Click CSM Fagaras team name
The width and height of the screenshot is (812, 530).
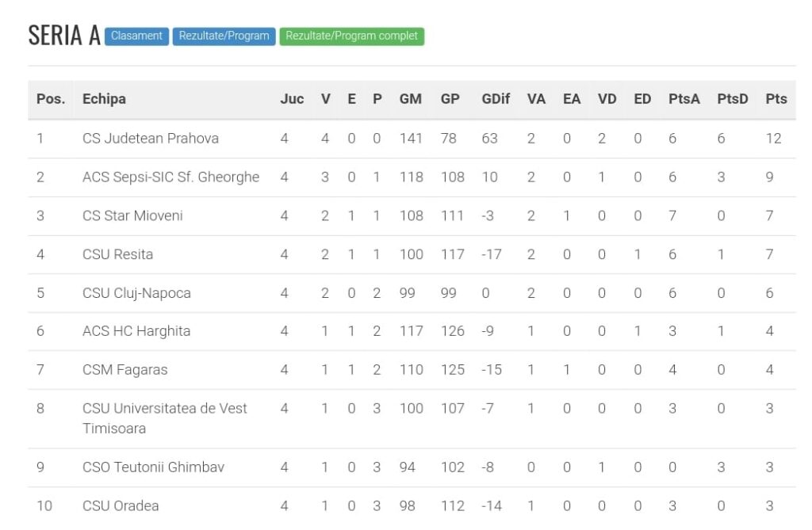pyautogui.click(x=125, y=370)
